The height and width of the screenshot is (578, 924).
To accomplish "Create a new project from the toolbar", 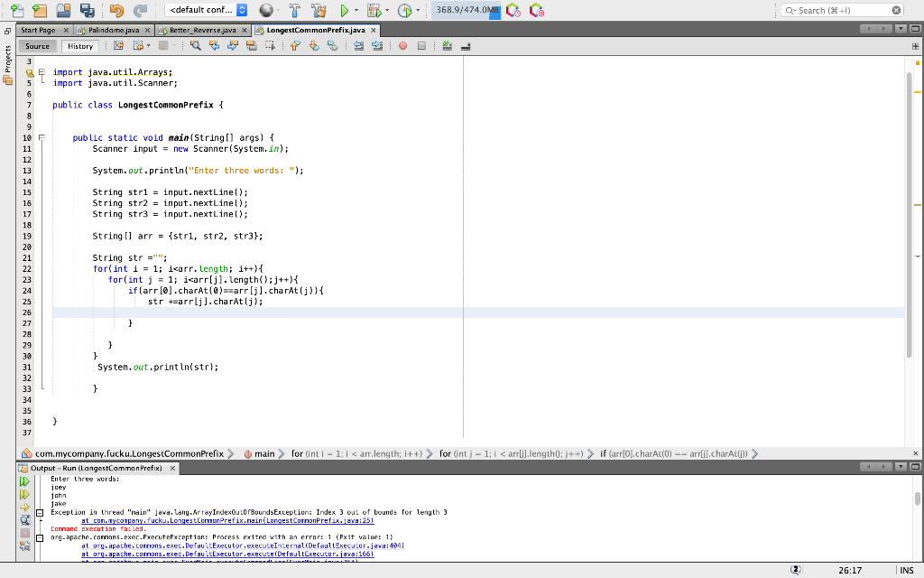I will pos(40,10).
